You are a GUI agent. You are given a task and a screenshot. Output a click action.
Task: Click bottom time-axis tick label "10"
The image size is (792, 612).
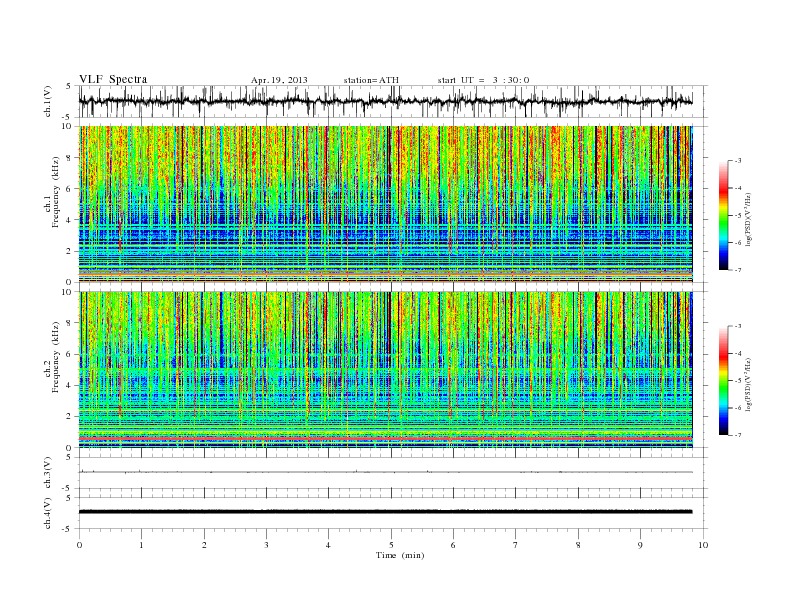703,545
